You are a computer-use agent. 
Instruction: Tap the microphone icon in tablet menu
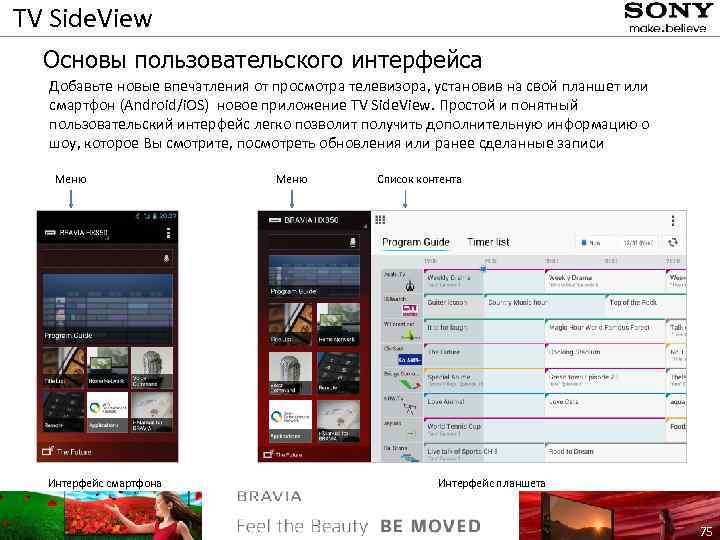tap(353, 242)
